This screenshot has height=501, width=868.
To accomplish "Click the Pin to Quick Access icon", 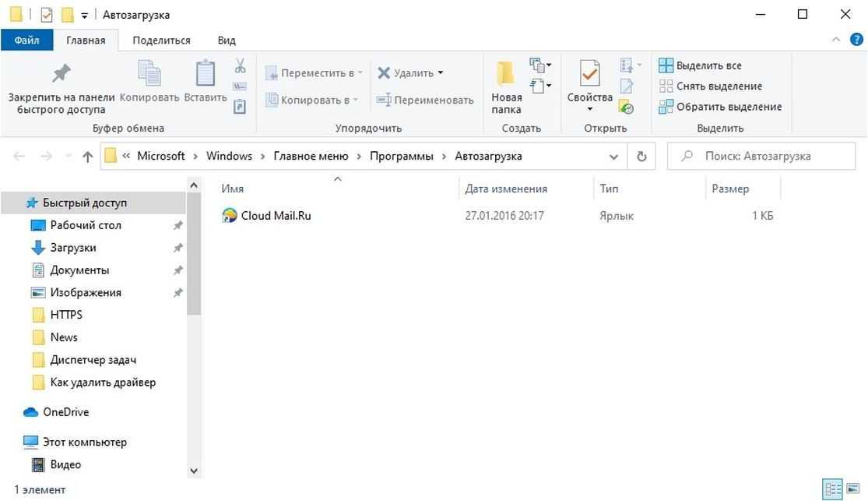I will tap(61, 75).
